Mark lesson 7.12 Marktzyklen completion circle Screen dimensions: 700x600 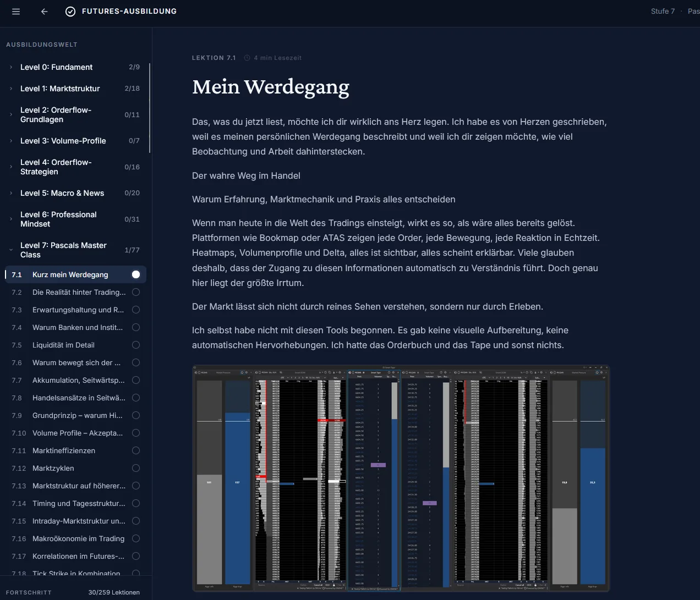[x=136, y=468]
